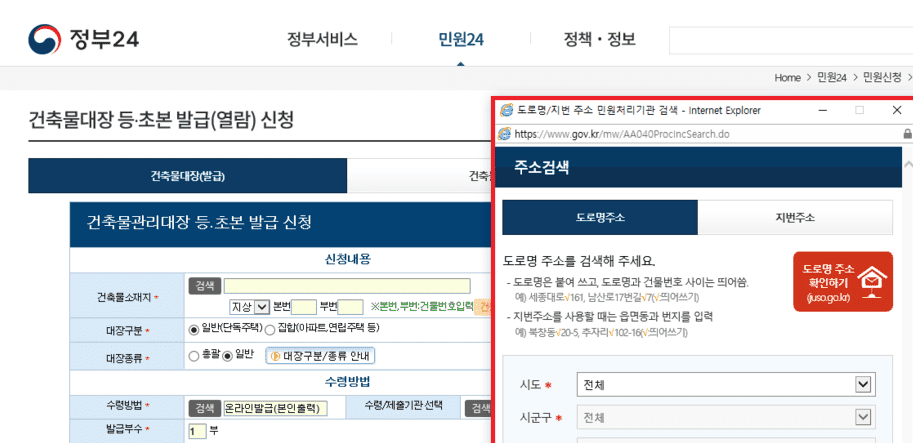The width and height of the screenshot is (913, 443).
Task: Click the top search input box
Action: click(x=791, y=40)
